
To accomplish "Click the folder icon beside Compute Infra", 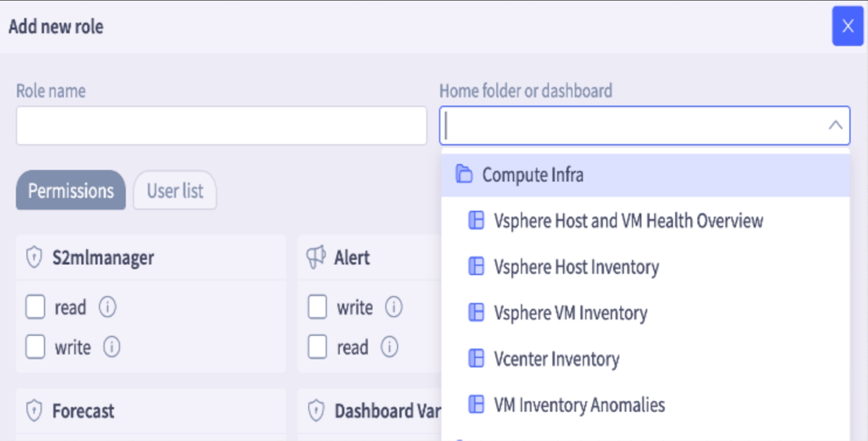I will pos(464,174).
